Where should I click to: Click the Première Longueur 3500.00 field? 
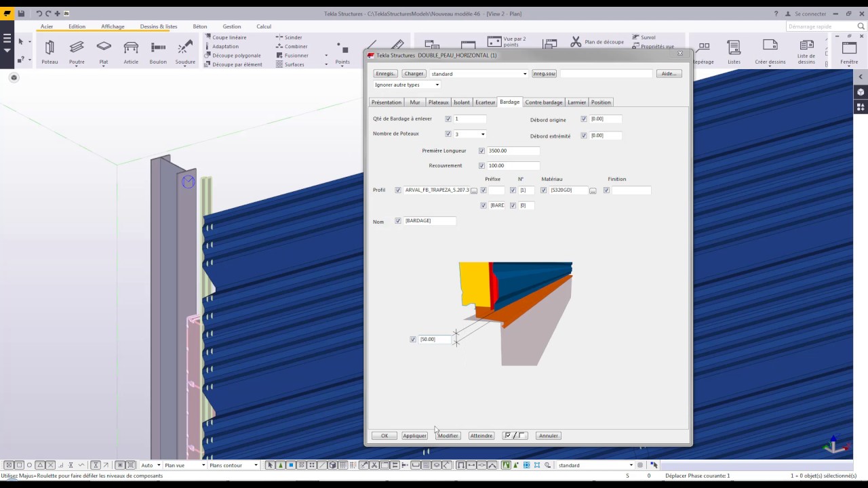(513, 150)
